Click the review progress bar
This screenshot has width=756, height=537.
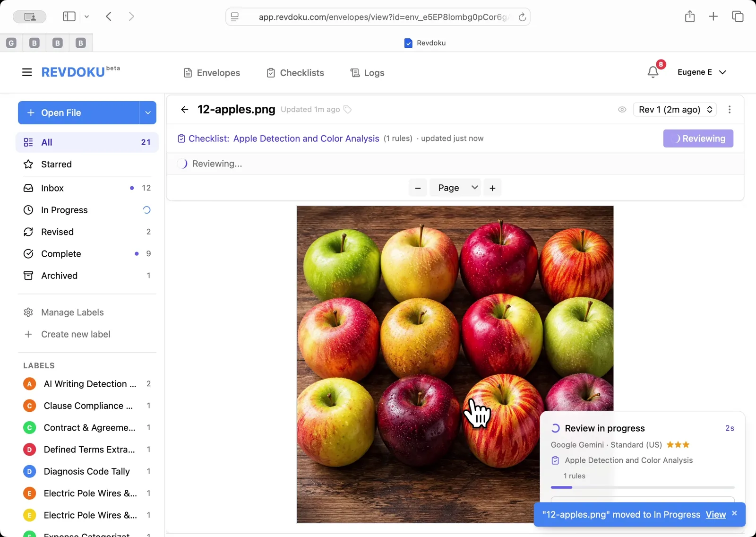642,487
